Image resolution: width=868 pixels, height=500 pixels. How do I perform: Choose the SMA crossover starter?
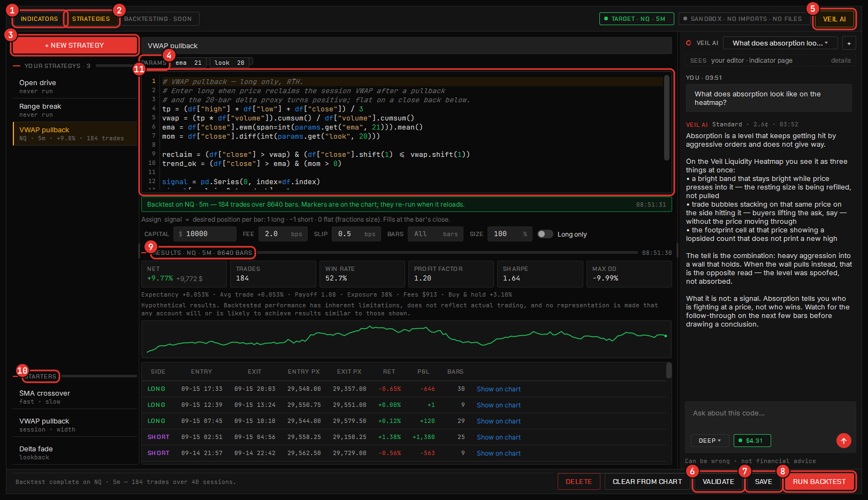click(x=75, y=397)
